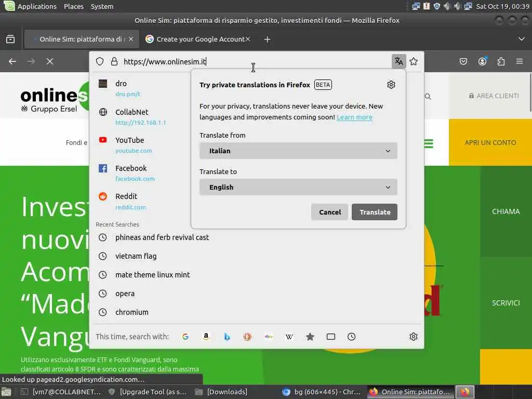Viewport: 532px width, 399px height.
Task: Click the site security padlock icon
Action: [x=114, y=61]
